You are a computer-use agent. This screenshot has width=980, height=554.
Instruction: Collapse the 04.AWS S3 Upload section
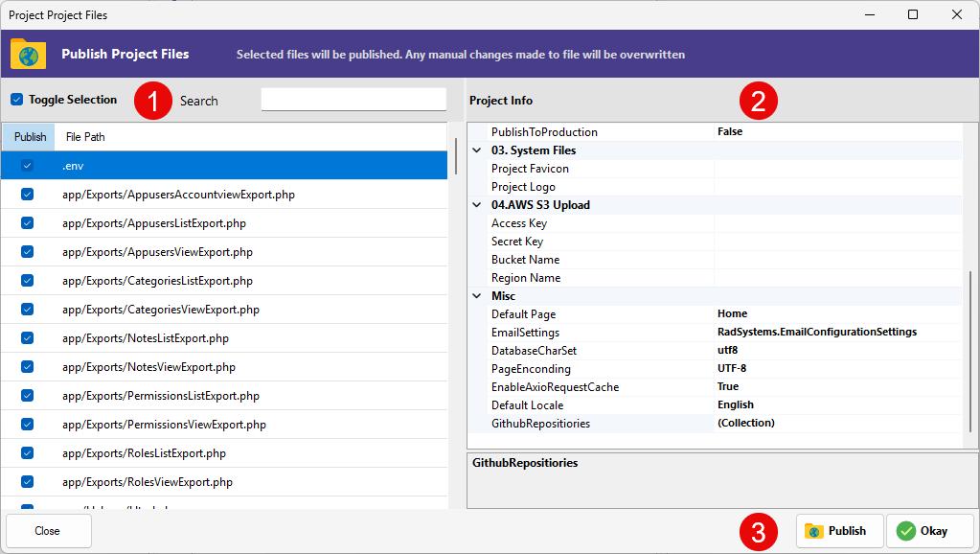pos(477,205)
